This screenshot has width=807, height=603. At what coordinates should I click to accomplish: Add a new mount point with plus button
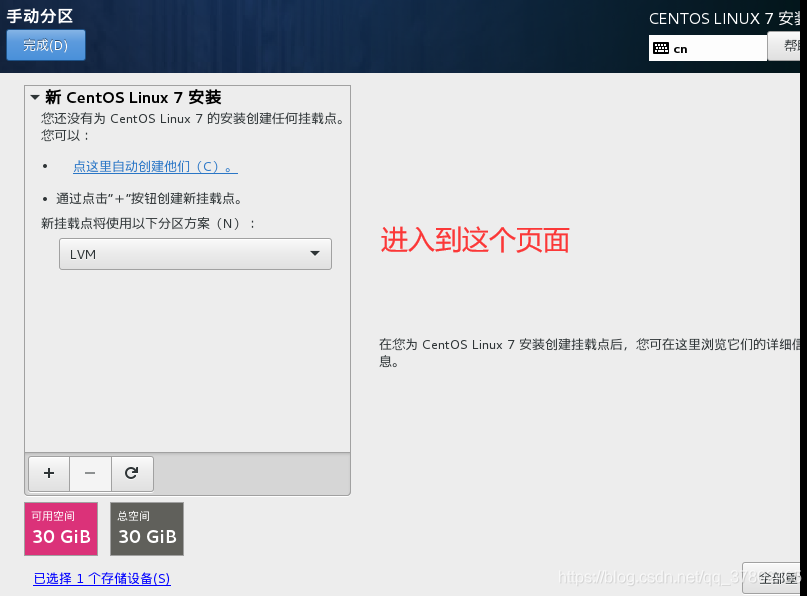[x=49, y=473]
